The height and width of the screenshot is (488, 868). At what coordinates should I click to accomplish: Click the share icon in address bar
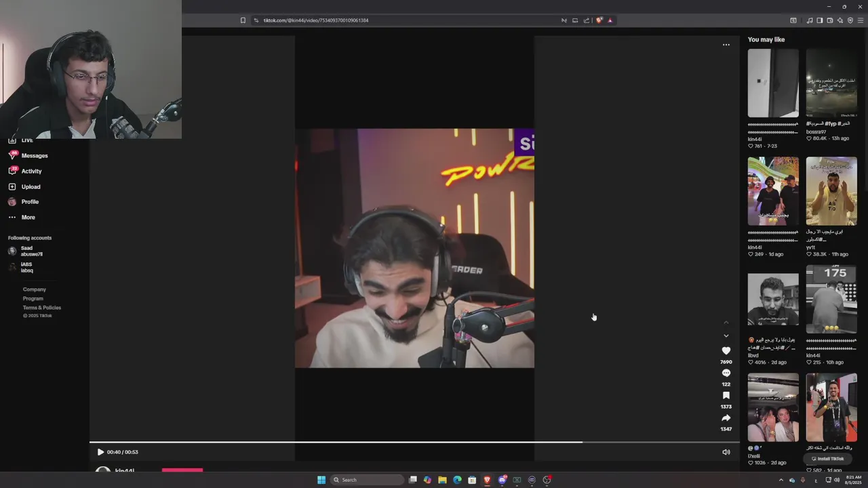coord(587,20)
